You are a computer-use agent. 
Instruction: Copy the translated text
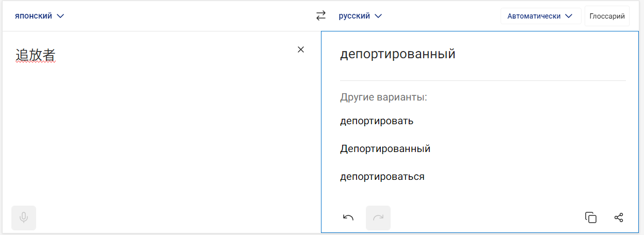(591, 217)
